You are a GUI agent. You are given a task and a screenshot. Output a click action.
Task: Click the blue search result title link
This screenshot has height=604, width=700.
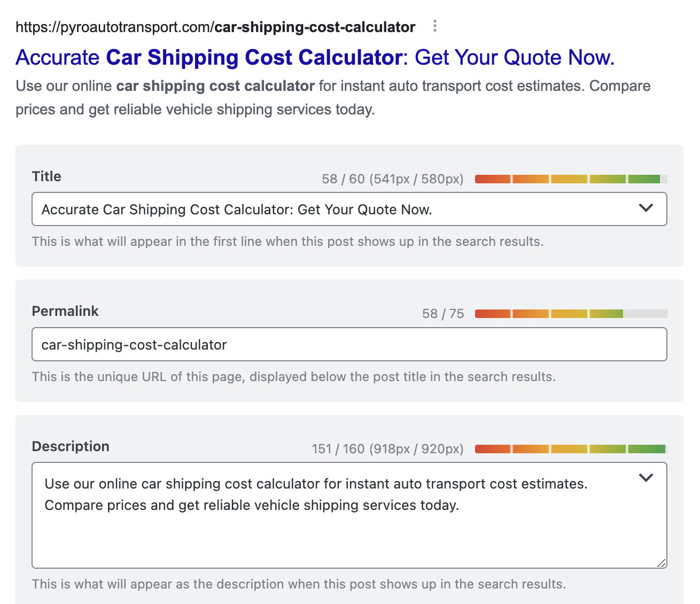(315, 58)
